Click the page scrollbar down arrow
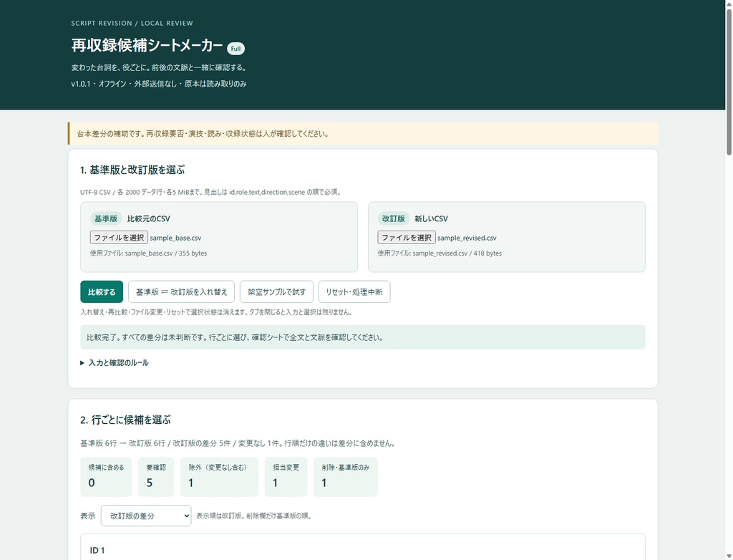Image resolution: width=733 pixels, height=560 pixels. 729,556
